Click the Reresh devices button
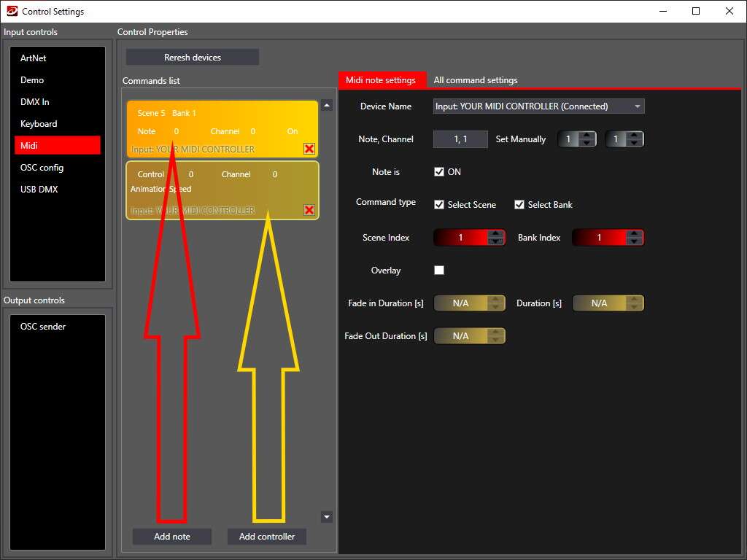 [x=192, y=57]
